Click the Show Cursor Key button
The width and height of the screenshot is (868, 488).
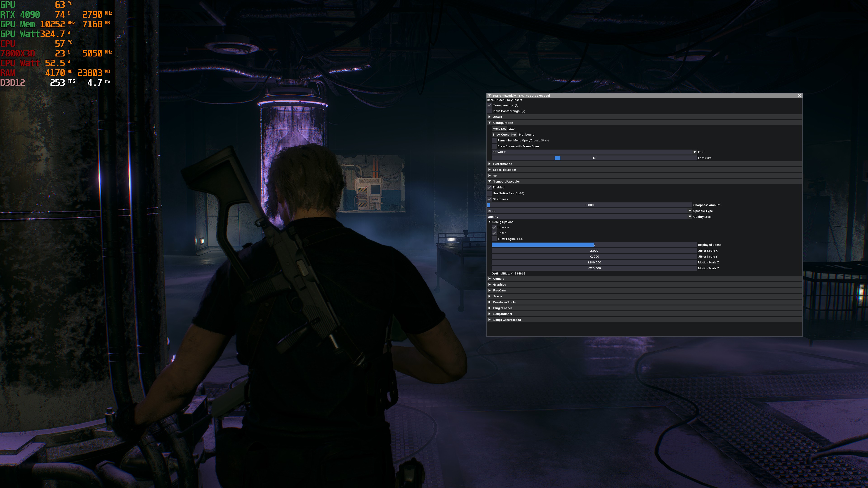pyautogui.click(x=505, y=135)
